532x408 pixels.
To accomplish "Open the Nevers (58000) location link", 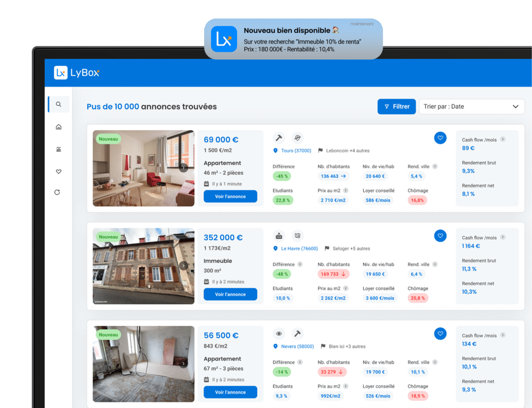I will (x=297, y=346).
